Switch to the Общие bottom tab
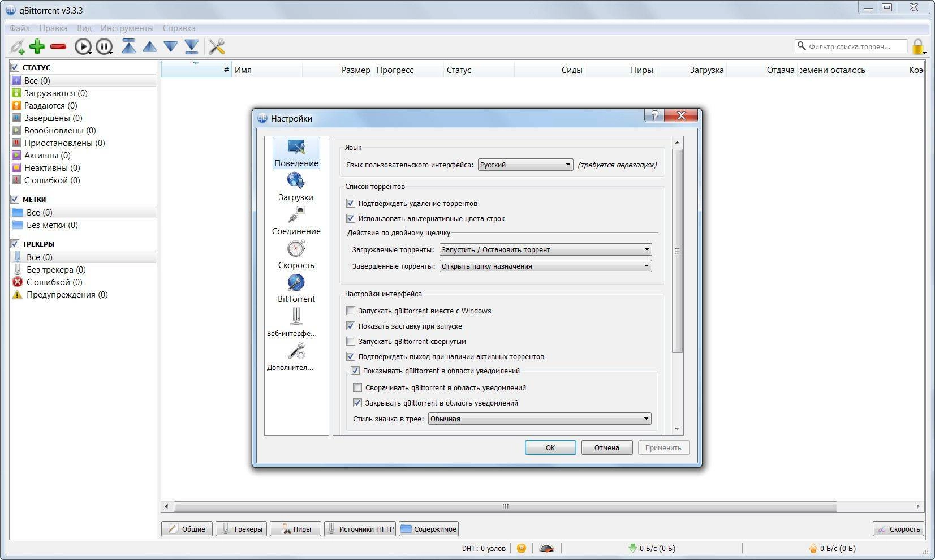 (187, 529)
